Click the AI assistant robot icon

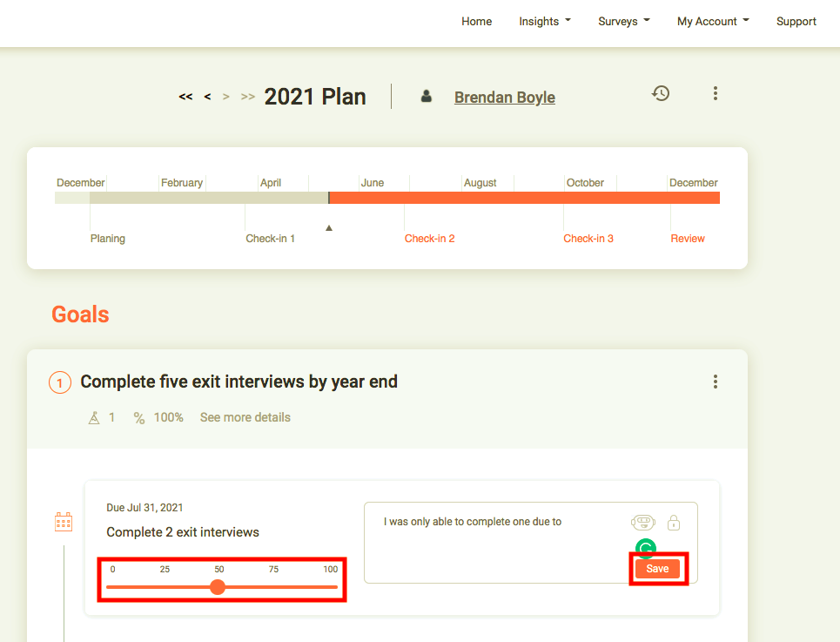point(643,523)
